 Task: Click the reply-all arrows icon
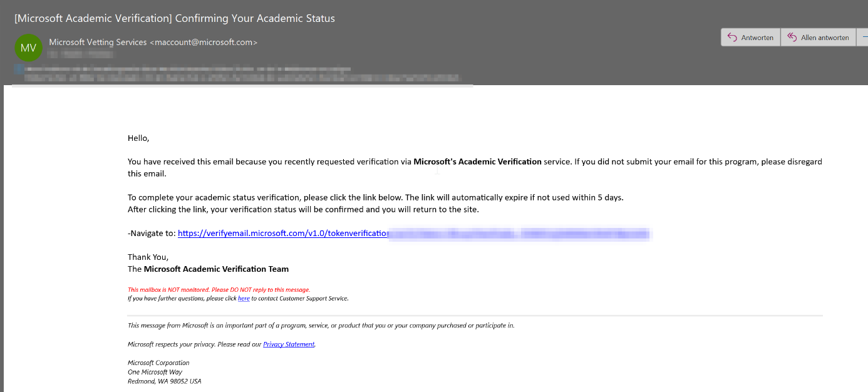(792, 38)
